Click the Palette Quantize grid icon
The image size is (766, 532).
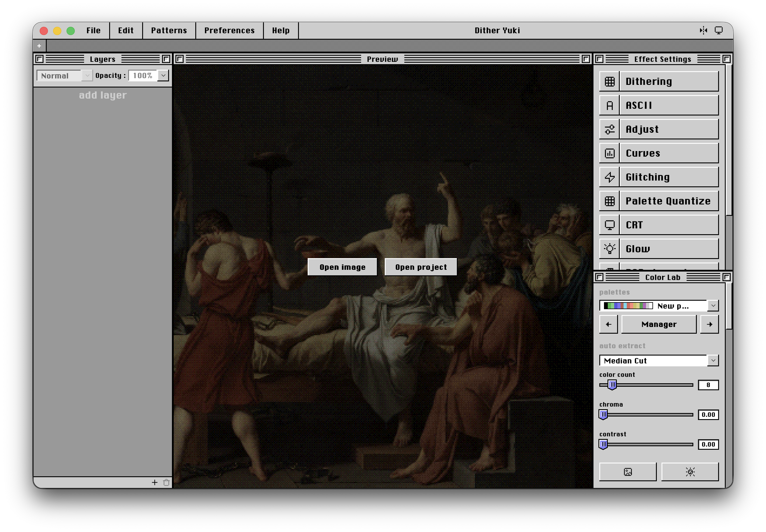[610, 201]
